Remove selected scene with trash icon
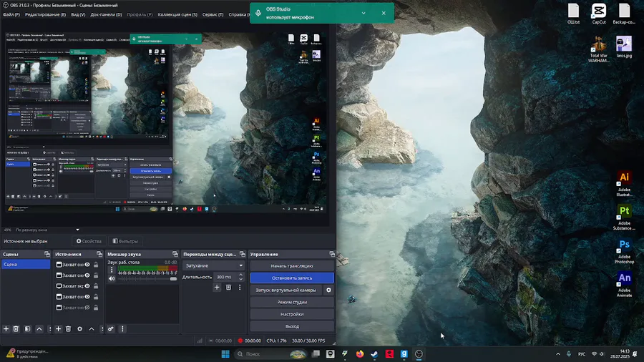 point(16,329)
